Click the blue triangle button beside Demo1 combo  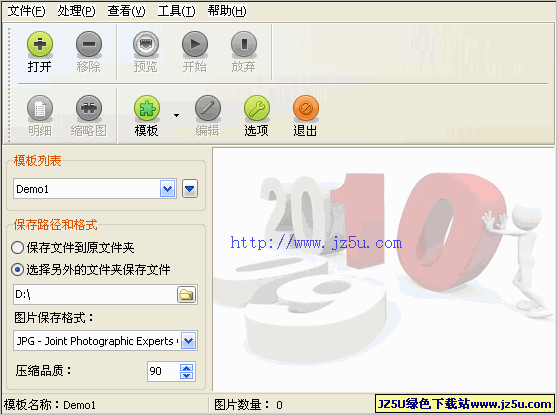[x=190, y=189]
